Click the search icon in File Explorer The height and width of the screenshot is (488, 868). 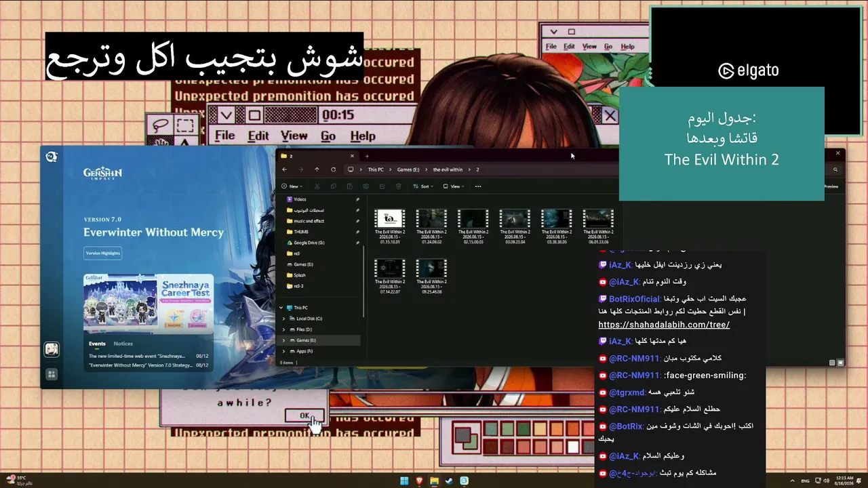pos(835,169)
